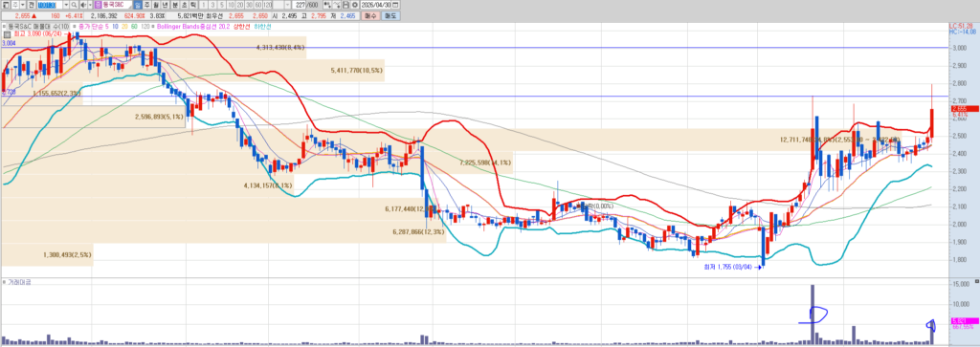Click the 20-period moving average legend
The image size is (980, 347).
[125, 26]
